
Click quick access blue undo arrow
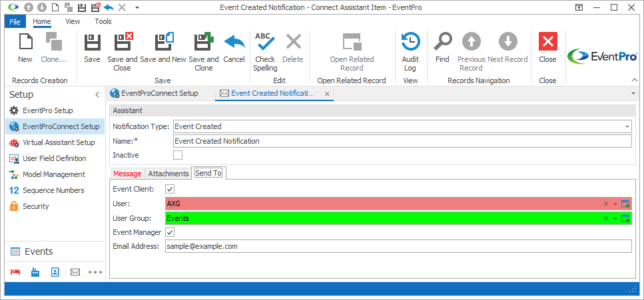pyautogui.click(x=109, y=7)
